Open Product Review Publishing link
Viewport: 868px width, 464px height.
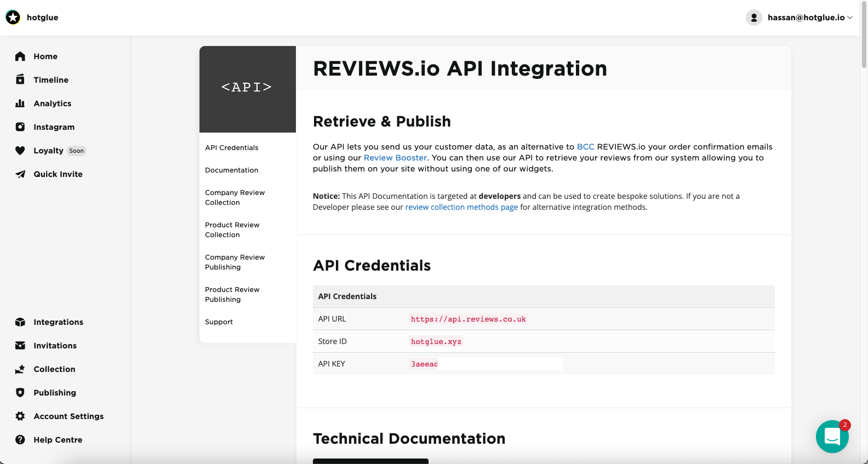[x=232, y=295]
